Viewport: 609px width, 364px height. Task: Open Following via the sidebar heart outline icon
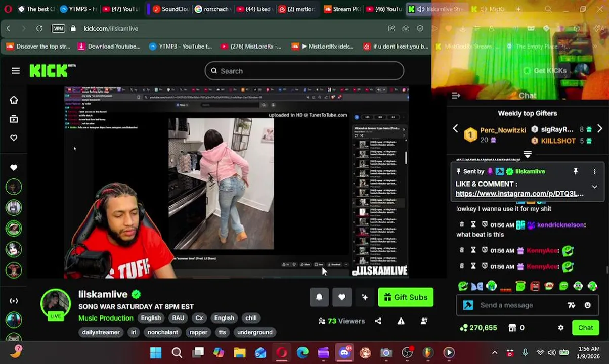coord(14,138)
